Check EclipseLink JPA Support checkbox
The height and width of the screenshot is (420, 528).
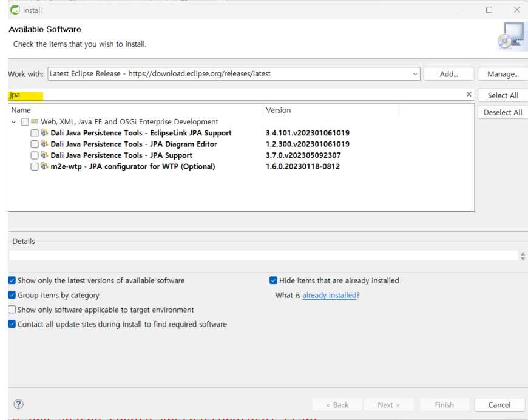[35, 133]
